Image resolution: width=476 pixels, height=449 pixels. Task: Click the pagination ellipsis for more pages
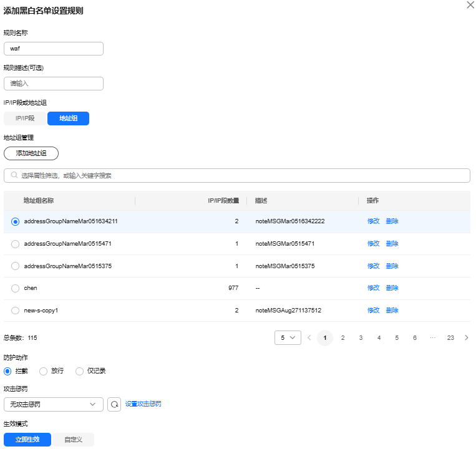432,337
